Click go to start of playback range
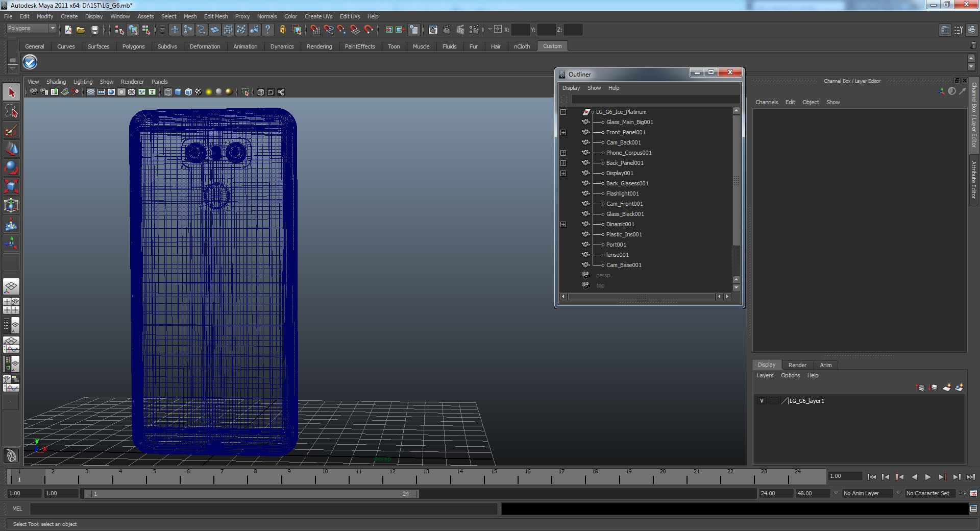Screen dimensions: 980x531 coord(871,477)
